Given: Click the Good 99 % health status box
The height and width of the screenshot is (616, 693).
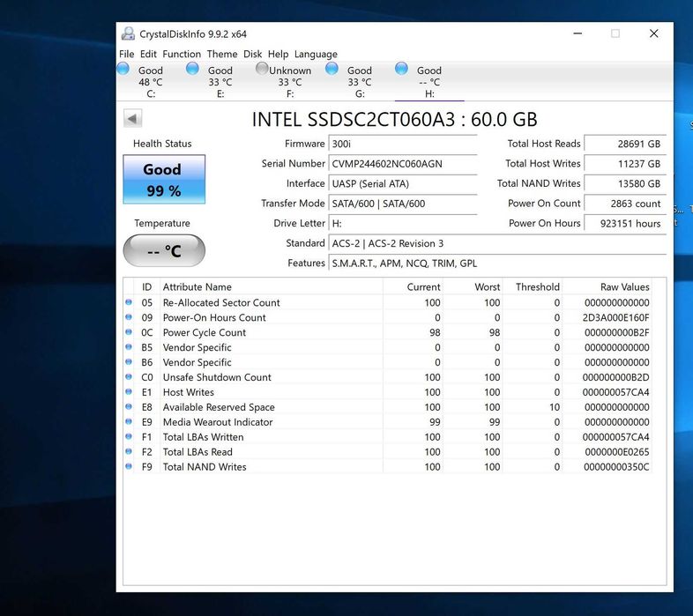Looking at the screenshot, I should click(164, 180).
